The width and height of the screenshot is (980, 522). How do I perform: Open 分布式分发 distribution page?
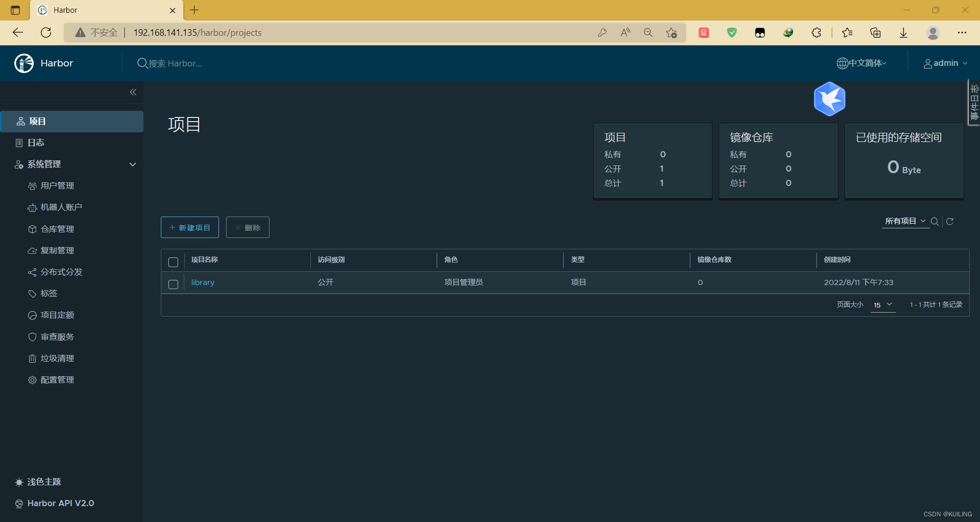pos(61,272)
